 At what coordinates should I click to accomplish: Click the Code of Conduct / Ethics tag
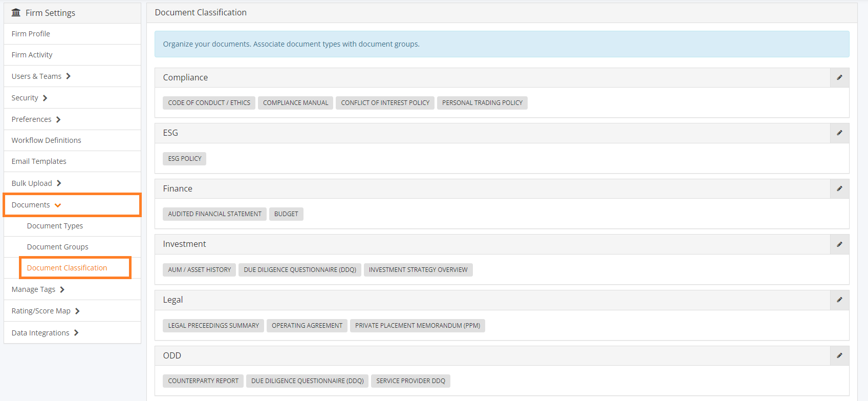tap(209, 103)
